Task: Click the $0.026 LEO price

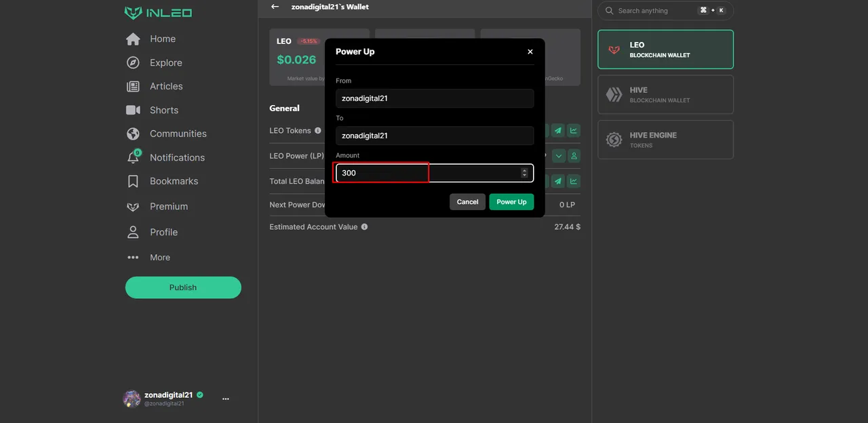Action: click(296, 60)
